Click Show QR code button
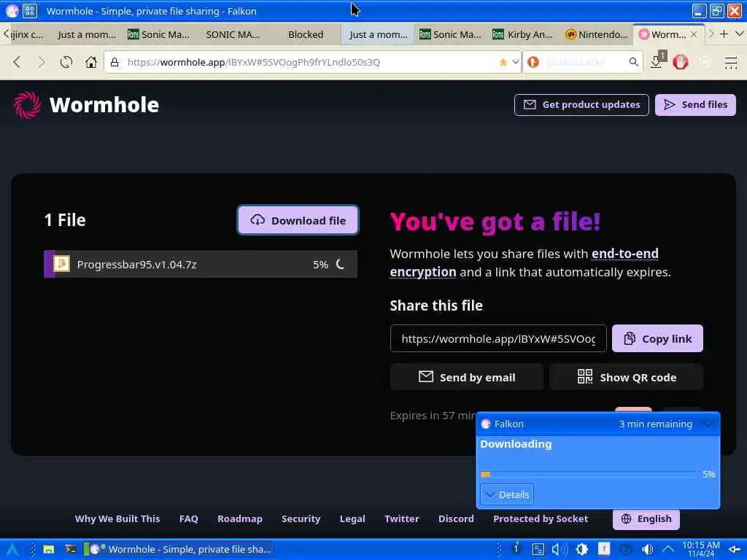Screen dimensions: 747x560 626,377
